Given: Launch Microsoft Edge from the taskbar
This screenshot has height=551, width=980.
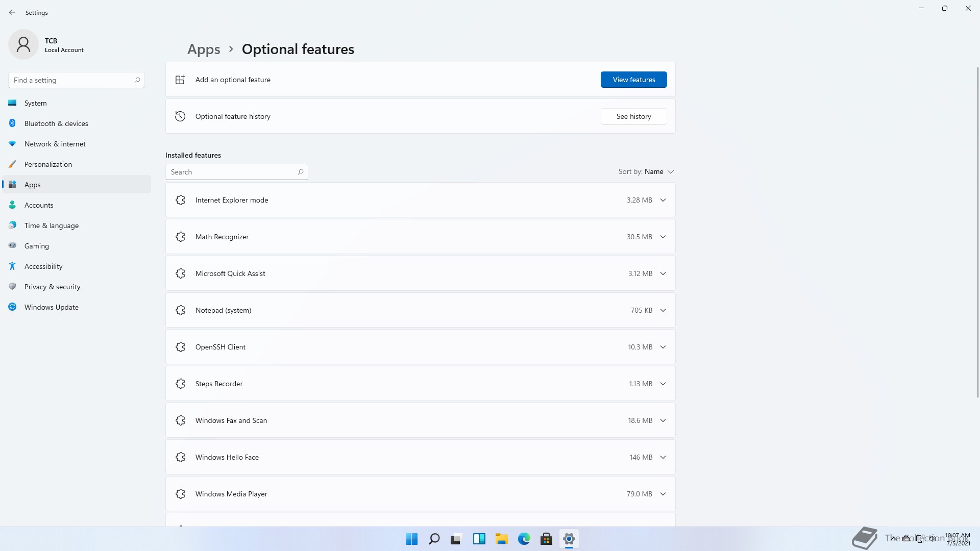Looking at the screenshot, I should click(x=524, y=539).
